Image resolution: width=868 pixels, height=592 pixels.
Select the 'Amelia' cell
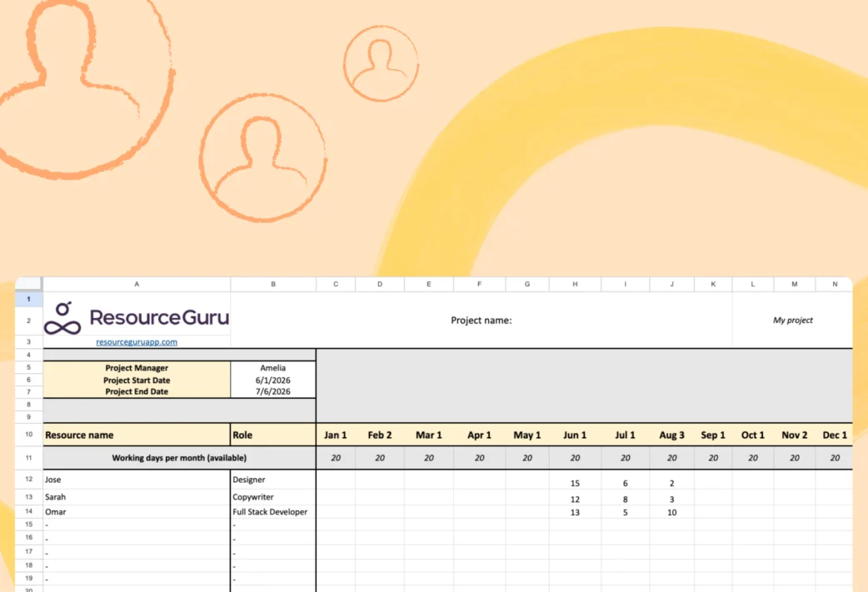(273, 368)
